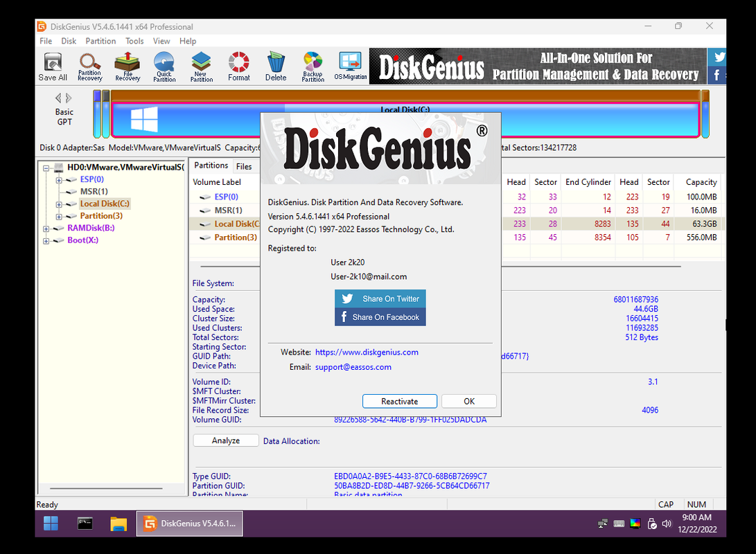Viewport: 756px width, 554px height.
Task: Open the Help menu
Action: pos(188,41)
